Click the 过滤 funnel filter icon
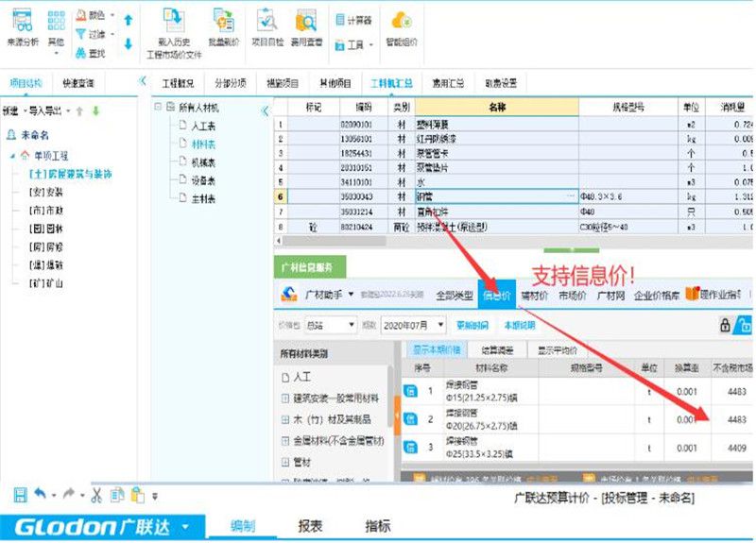The height and width of the screenshot is (543, 756). pos(80,34)
